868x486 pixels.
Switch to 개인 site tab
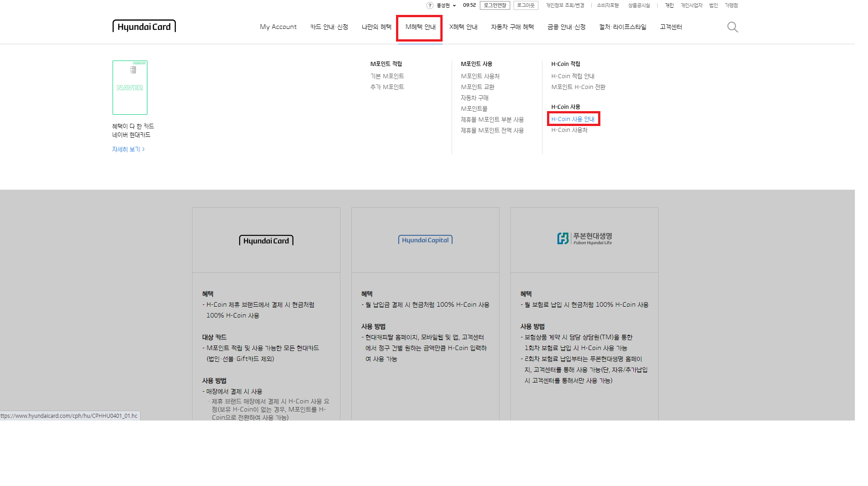click(x=669, y=5)
